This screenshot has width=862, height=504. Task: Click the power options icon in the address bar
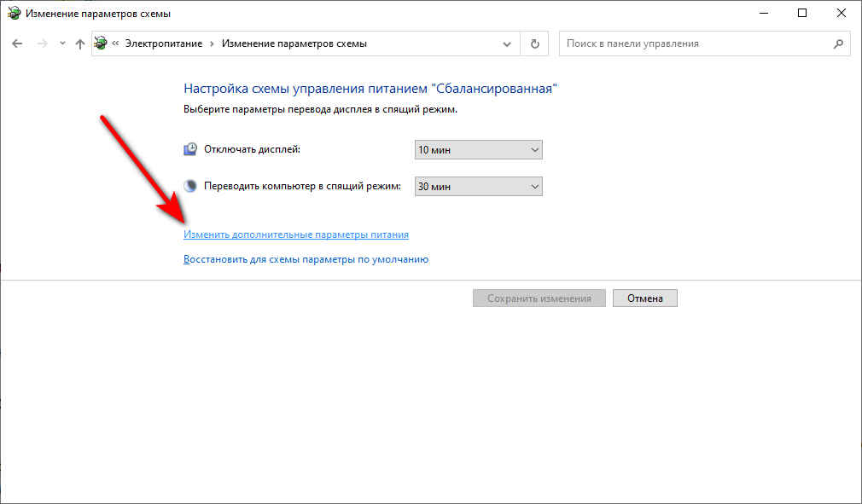101,43
